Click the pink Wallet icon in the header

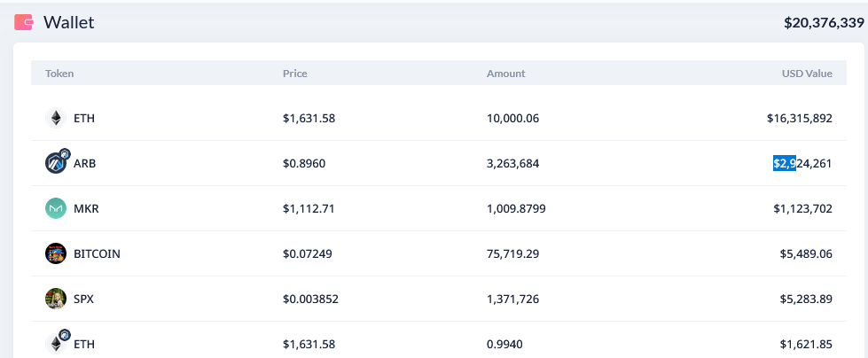[x=23, y=22]
